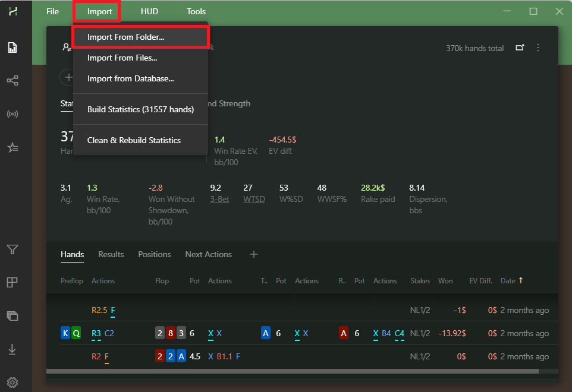Click Build Statistics (31557 hands)
The height and width of the screenshot is (392, 572).
(x=140, y=109)
